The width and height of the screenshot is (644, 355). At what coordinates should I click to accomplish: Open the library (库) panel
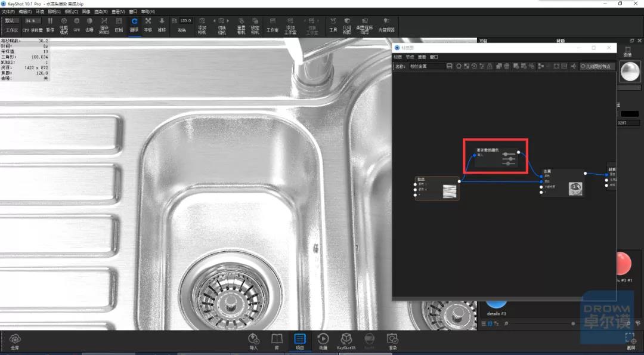pos(277,342)
